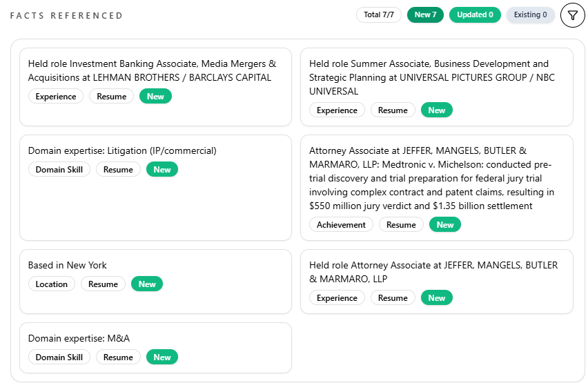The height and width of the screenshot is (383, 588).
Task: Click Resume tag on Litigation card
Action: coord(118,170)
